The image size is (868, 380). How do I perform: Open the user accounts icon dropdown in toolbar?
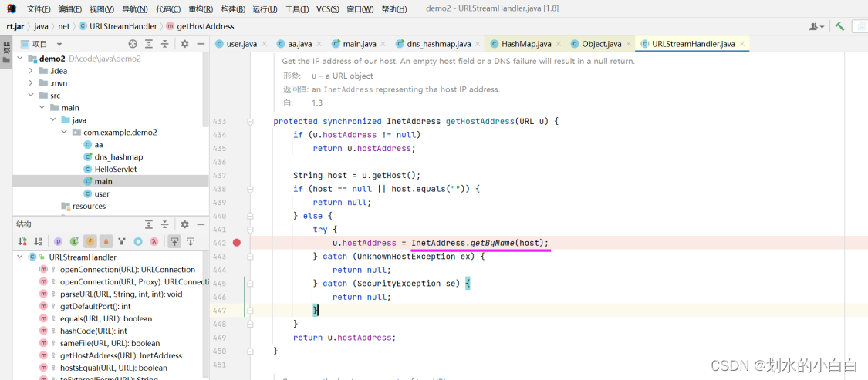click(x=816, y=26)
